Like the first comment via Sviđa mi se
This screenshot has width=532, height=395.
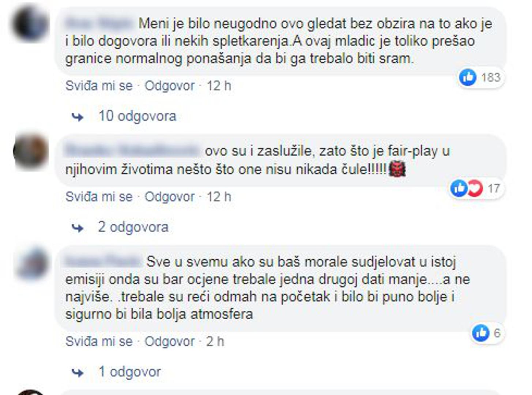(99, 86)
